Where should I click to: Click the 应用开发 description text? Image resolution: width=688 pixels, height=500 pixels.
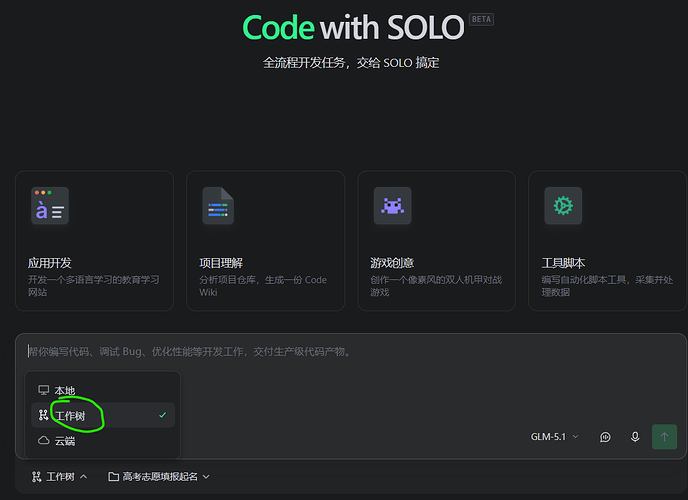pos(93,286)
